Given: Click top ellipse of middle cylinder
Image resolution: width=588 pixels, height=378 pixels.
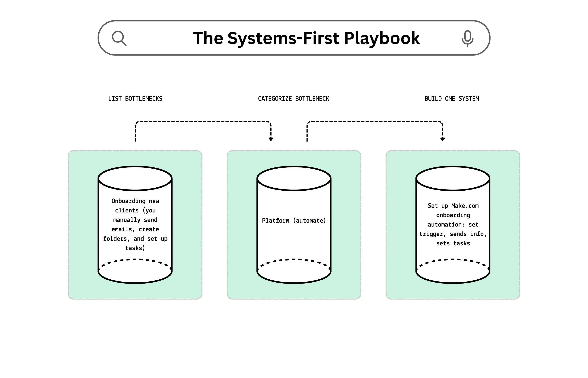Looking at the screenshot, I should 294,178.
